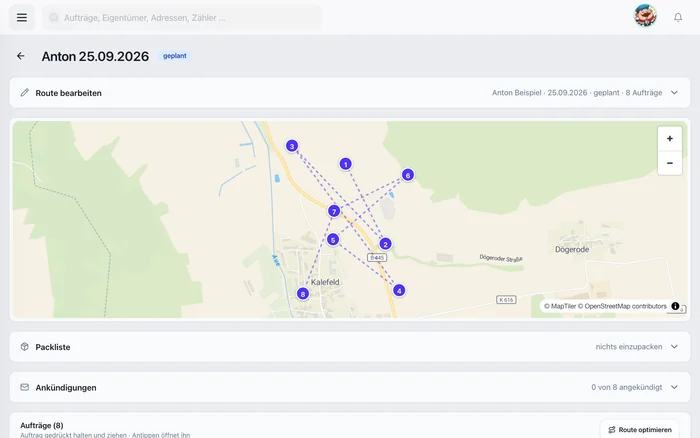
Task: Click the Dögerode label on map
Action: [572, 249]
